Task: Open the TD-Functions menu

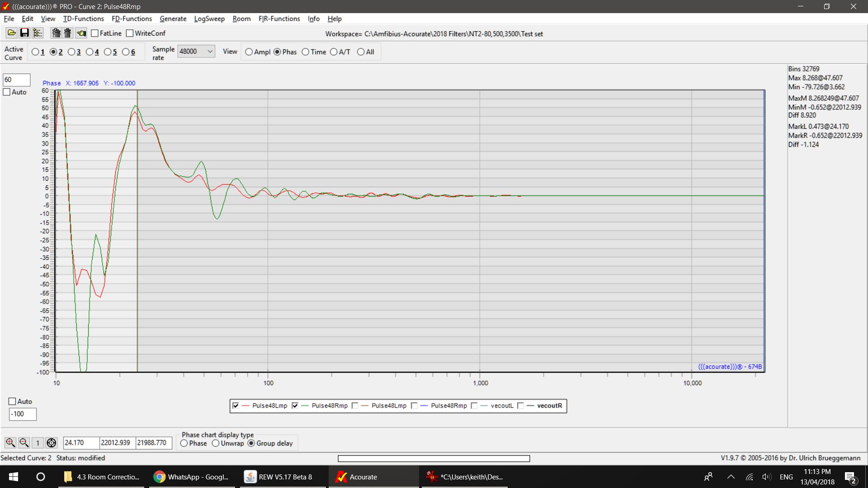Action: (x=84, y=19)
